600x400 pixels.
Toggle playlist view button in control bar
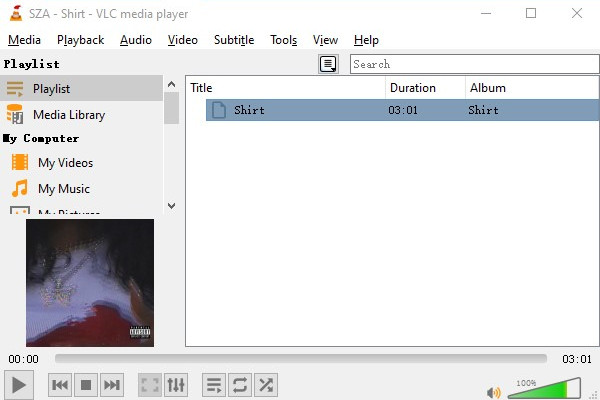(214, 385)
